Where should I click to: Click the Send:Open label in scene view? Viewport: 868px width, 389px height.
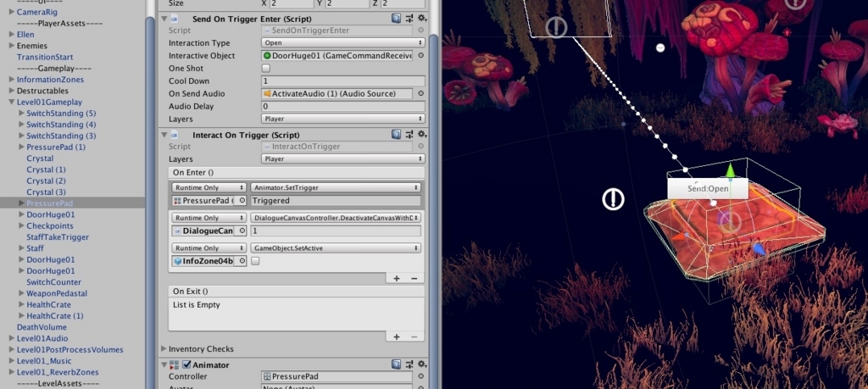[x=708, y=189]
